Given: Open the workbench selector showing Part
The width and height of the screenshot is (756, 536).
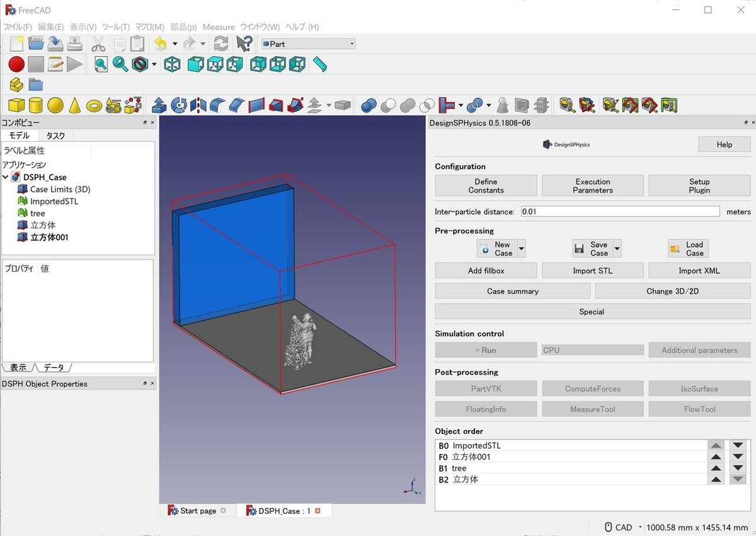Looking at the screenshot, I should pyautogui.click(x=309, y=44).
